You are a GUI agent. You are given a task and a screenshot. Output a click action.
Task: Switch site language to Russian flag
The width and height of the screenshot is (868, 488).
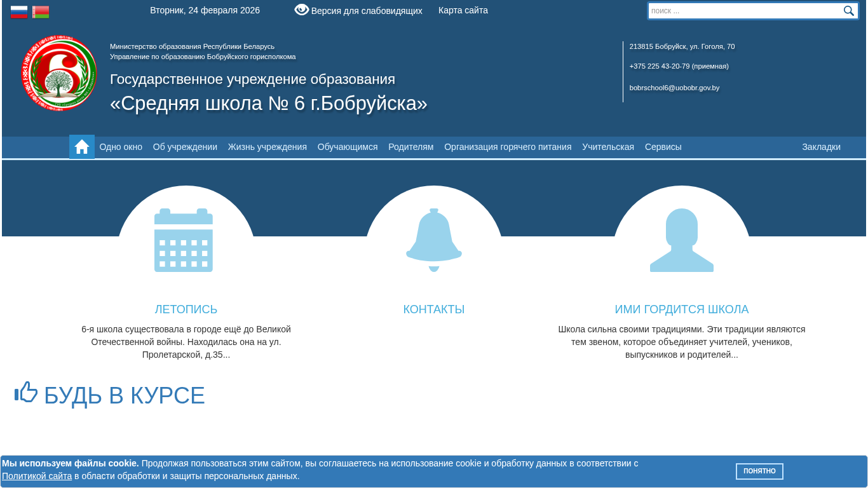click(19, 12)
